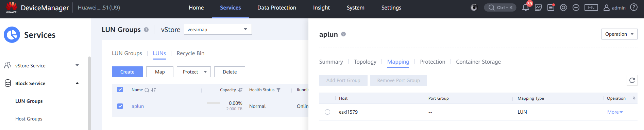644x130 pixels.
Task: Open the vStore veeamap dropdown
Action: [218, 29]
